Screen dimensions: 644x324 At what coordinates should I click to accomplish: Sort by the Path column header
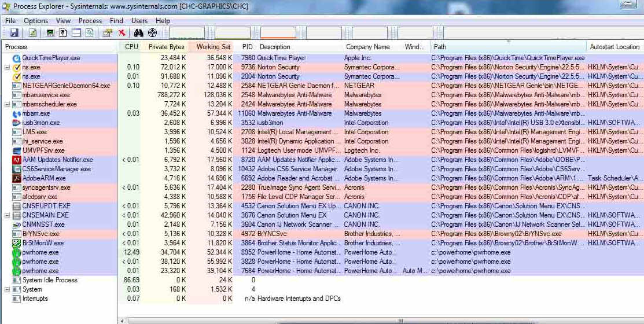pyautogui.click(x=509, y=47)
